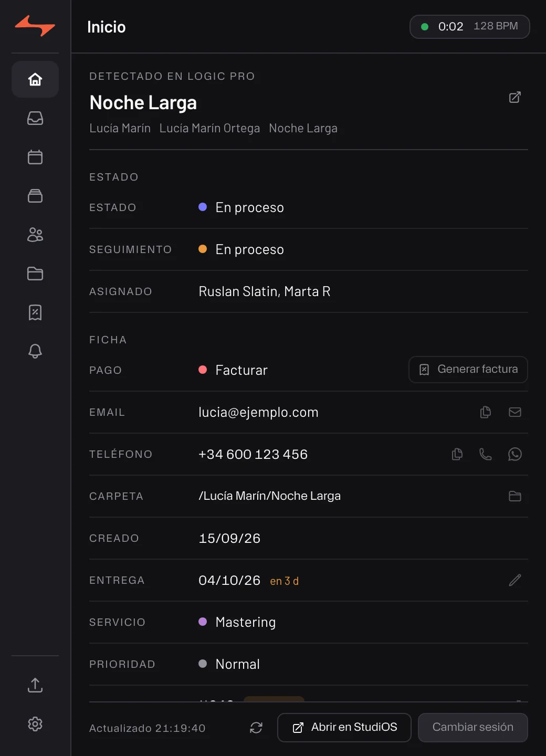Open Settings gear in sidebar
Screen dimensions: 546x756
click(35, 724)
